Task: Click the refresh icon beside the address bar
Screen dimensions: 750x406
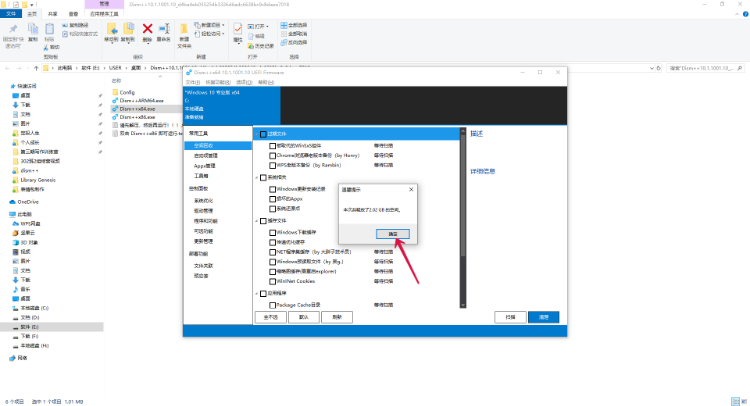Action: [x=658, y=68]
